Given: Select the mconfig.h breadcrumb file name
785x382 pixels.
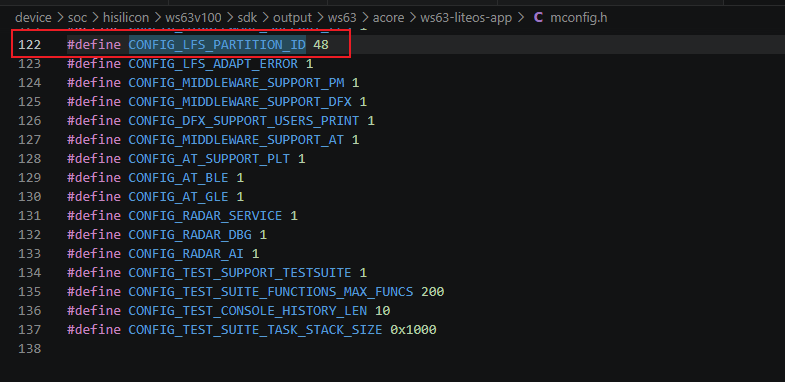Looking at the screenshot, I should tap(578, 18).
